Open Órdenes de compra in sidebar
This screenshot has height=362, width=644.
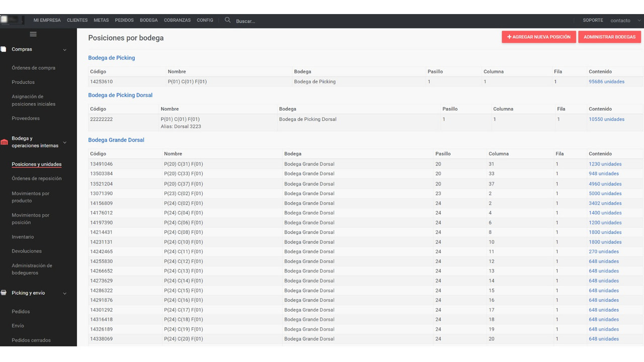click(34, 68)
